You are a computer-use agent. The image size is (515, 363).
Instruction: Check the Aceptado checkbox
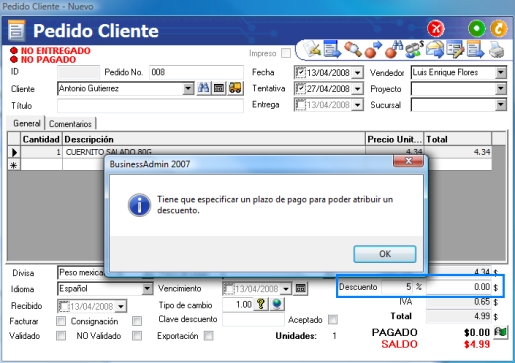pos(332,320)
